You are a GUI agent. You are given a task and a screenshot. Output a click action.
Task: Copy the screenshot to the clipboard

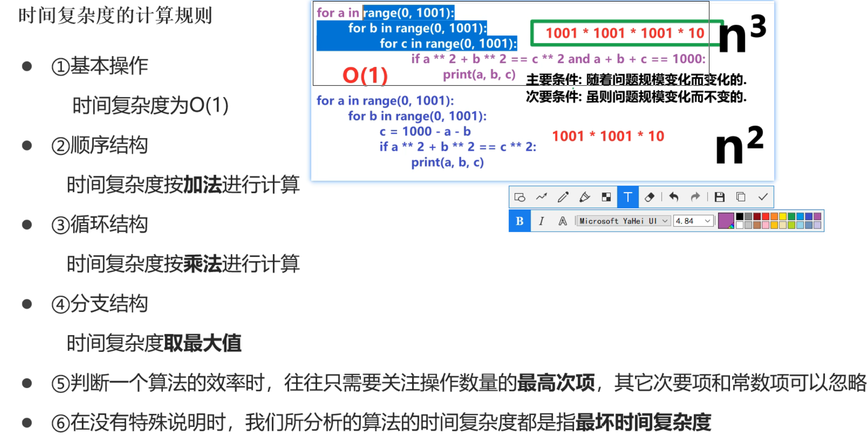pyautogui.click(x=741, y=197)
